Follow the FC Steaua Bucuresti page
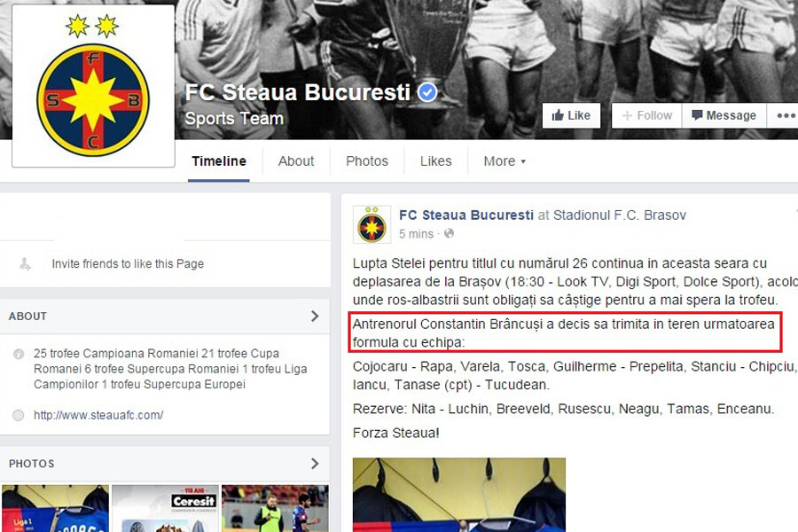 pyautogui.click(x=647, y=115)
